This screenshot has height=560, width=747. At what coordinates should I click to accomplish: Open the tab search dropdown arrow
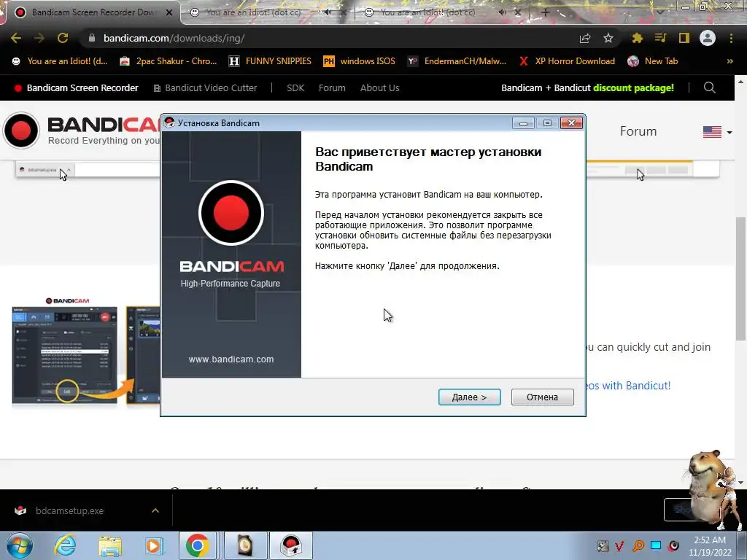click(x=659, y=12)
